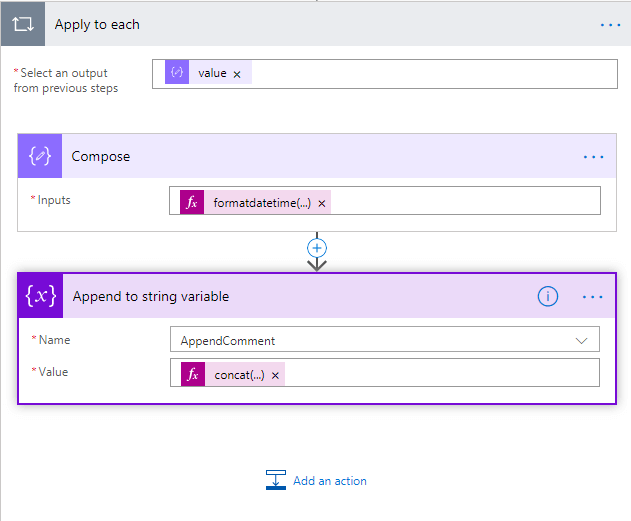This screenshot has width=631, height=521.
Task: Click the Value field label
Action: 53,372
